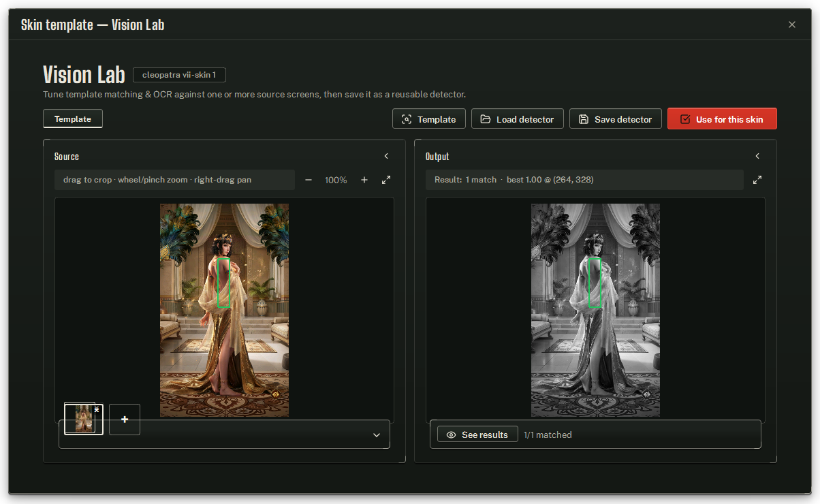
Task: Zoom out the source image
Action: click(309, 180)
